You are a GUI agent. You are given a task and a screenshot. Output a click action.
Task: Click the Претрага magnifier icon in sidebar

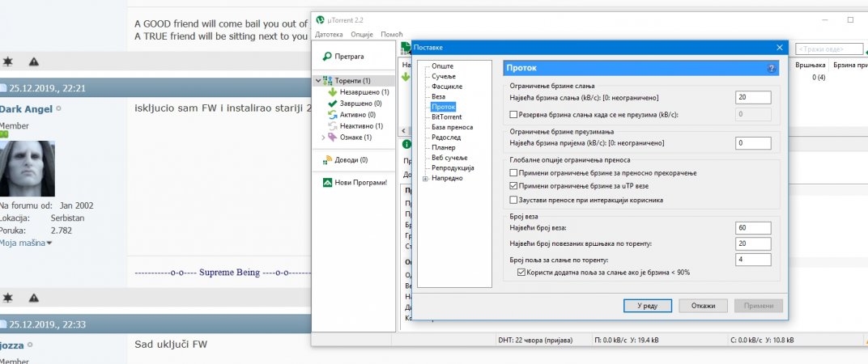click(327, 57)
